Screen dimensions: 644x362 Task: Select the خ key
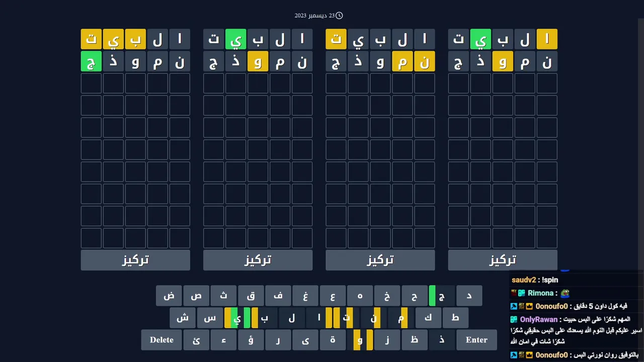tap(387, 296)
